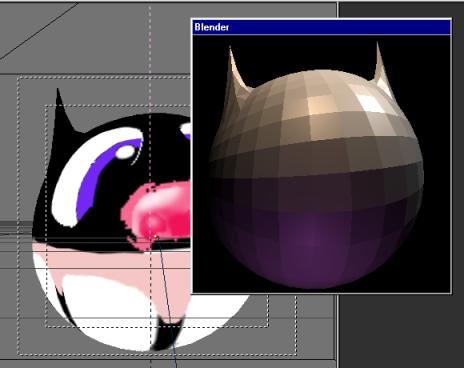Click the white oval highlight in cat's eye
464x368 pixels.
pos(125,152)
